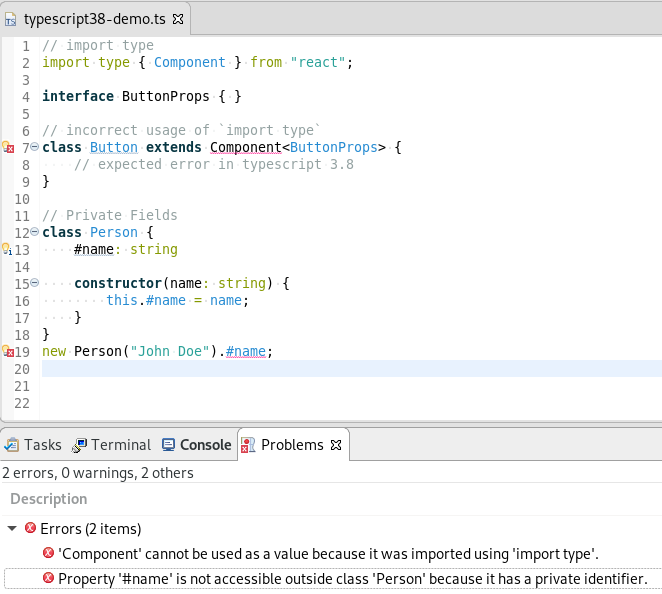The image size is (662, 594).
Task: Click the Tasks tab clipboard icon
Action: coord(11,445)
